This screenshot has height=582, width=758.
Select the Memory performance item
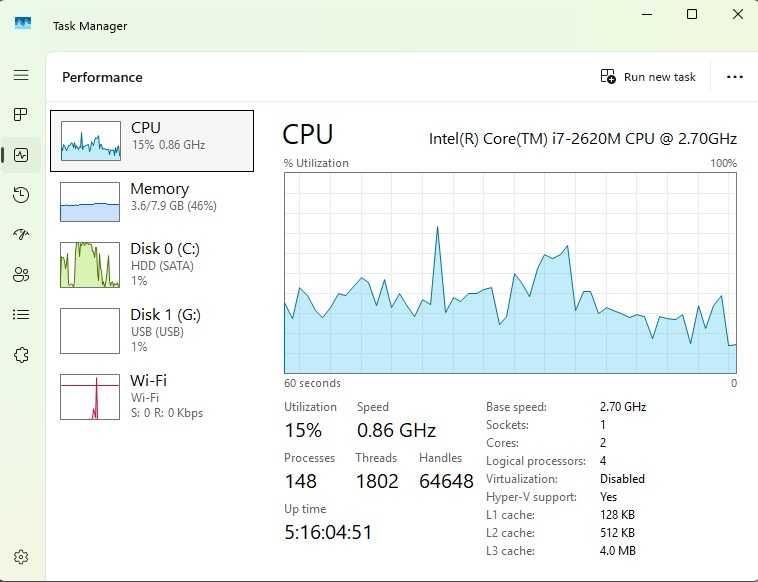(152, 202)
